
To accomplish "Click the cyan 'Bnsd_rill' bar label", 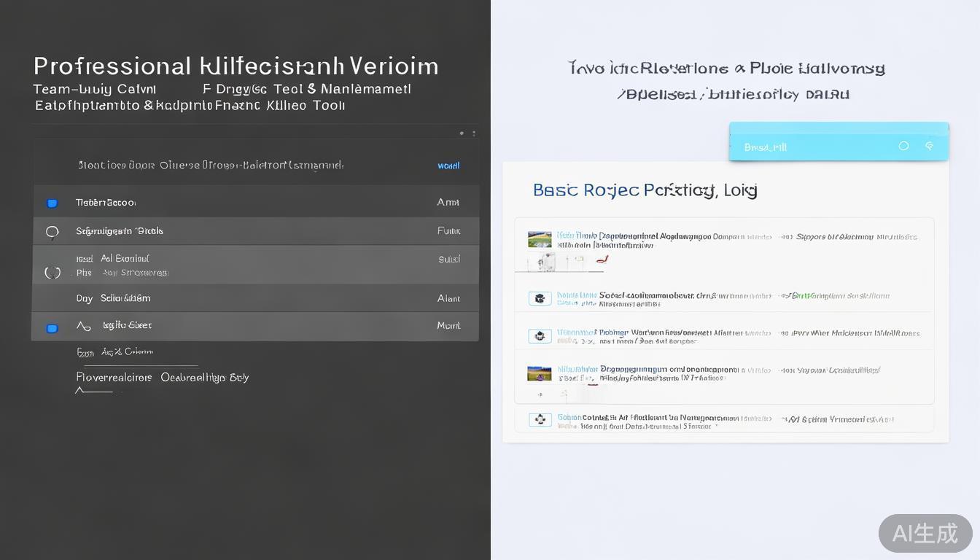I will click(x=765, y=147).
